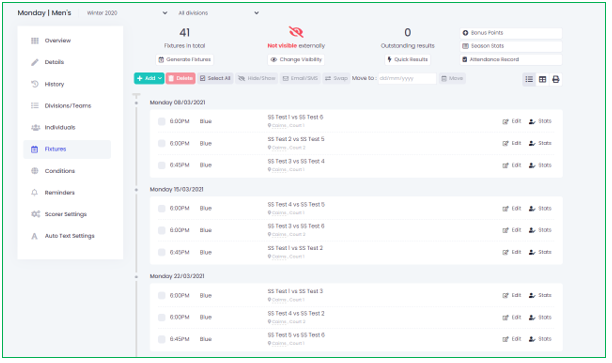
Task: Tick checkbox for SS Test 5 vs SS Test 6
Action: click(162, 339)
